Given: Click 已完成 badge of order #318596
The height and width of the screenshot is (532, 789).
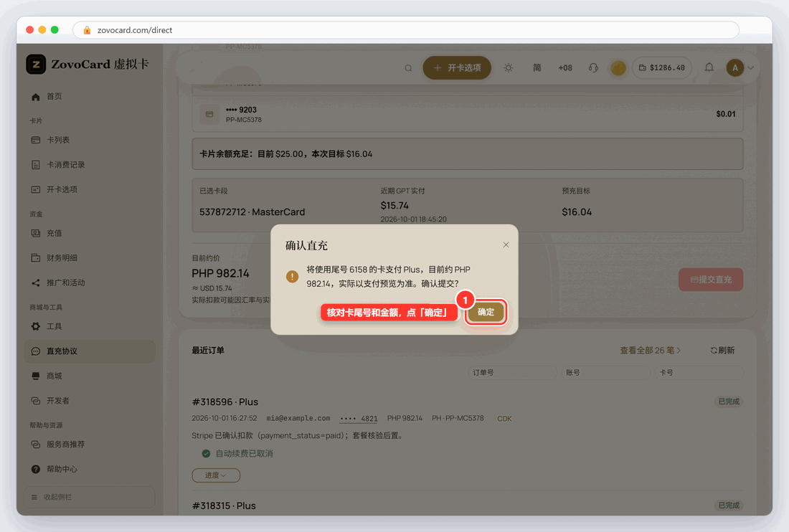Looking at the screenshot, I should point(729,402).
